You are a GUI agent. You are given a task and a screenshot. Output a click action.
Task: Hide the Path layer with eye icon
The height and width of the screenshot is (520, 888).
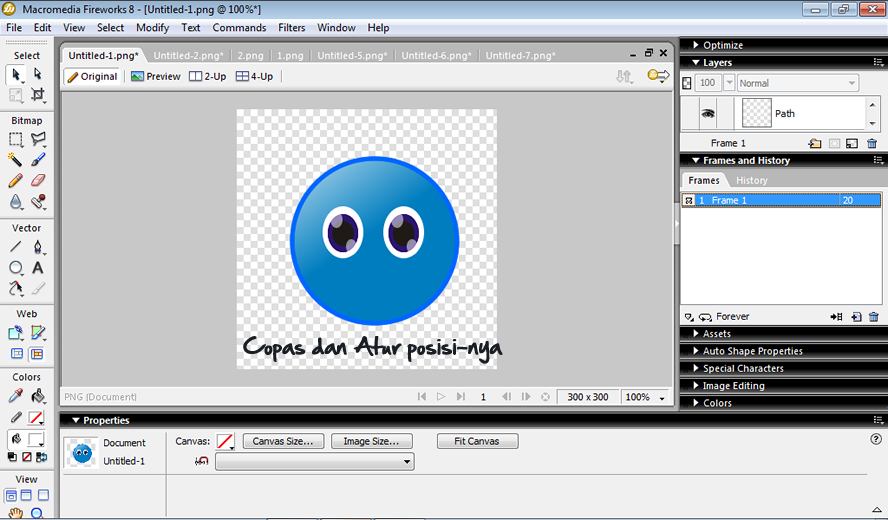click(x=707, y=113)
